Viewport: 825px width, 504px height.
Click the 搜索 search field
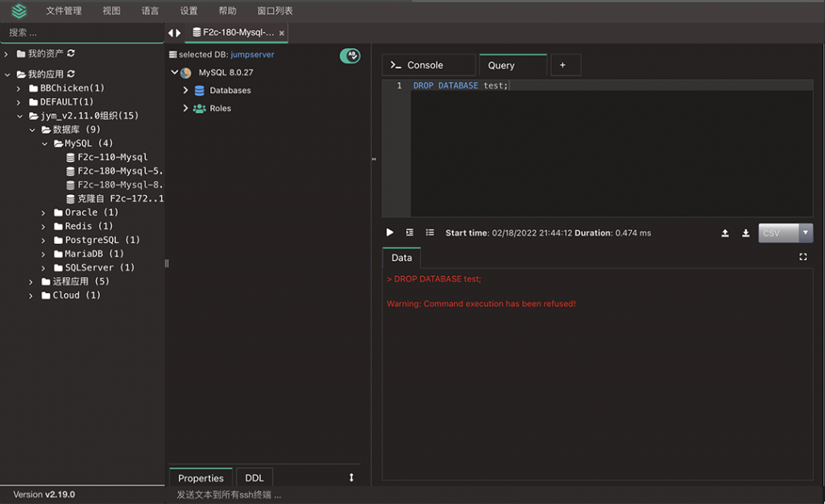pos(83,32)
